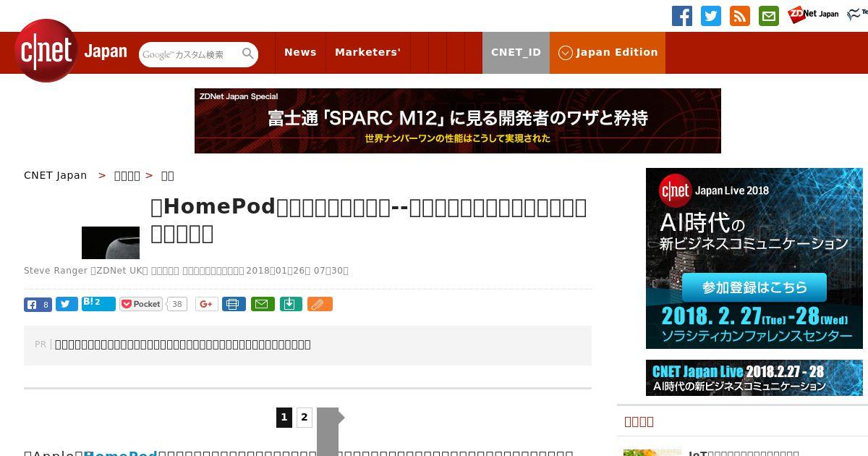Open the SPARC M12 banner ad
868x456 pixels.
pyautogui.click(x=458, y=121)
